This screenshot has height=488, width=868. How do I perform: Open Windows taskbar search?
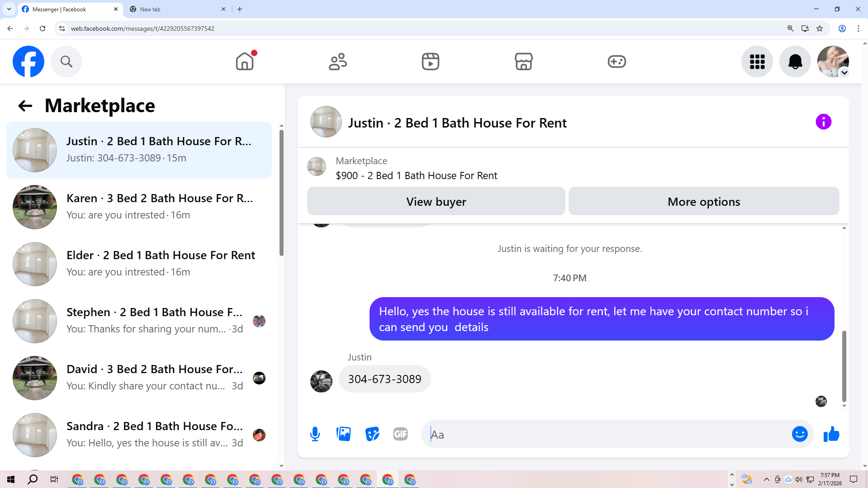point(33,479)
